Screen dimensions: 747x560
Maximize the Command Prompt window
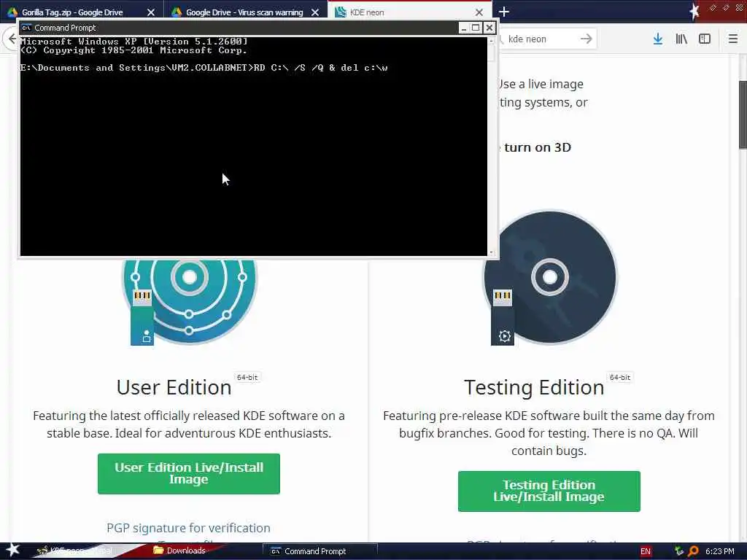point(476,28)
